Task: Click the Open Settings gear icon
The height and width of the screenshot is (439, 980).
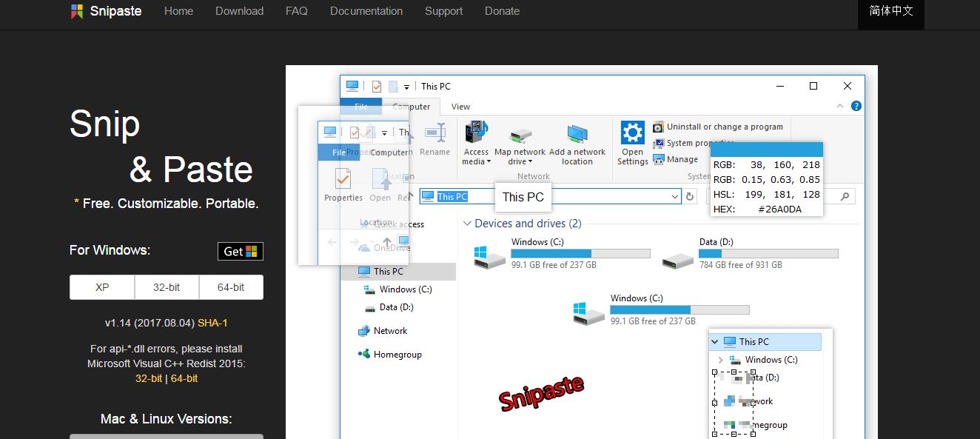Action: tap(632, 133)
